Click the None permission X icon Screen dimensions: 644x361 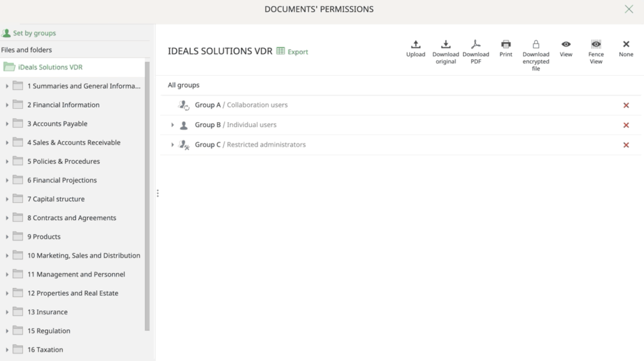626,44
